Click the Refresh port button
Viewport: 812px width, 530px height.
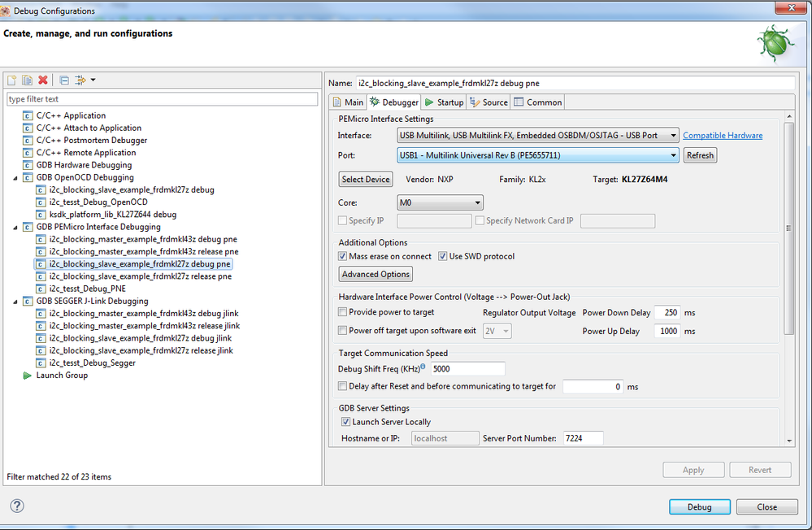(700, 155)
